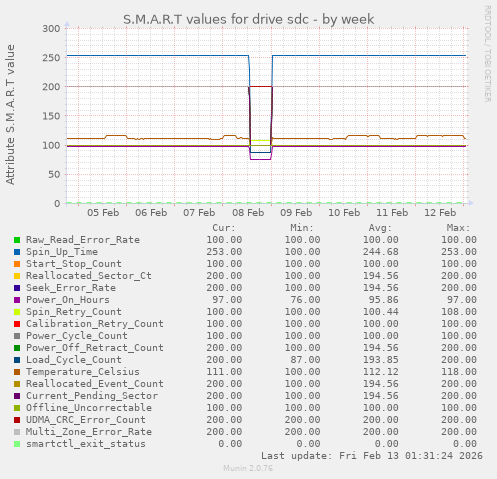497x479 pixels.
Task: Select the Power_On_Hours label
Action: (68, 300)
